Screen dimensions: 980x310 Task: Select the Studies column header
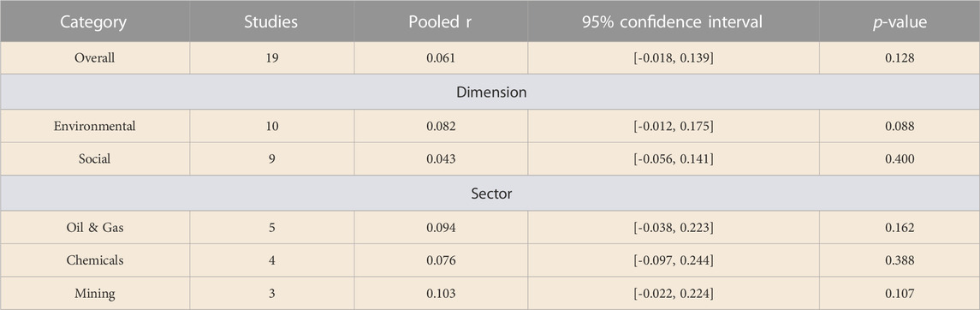click(x=271, y=22)
